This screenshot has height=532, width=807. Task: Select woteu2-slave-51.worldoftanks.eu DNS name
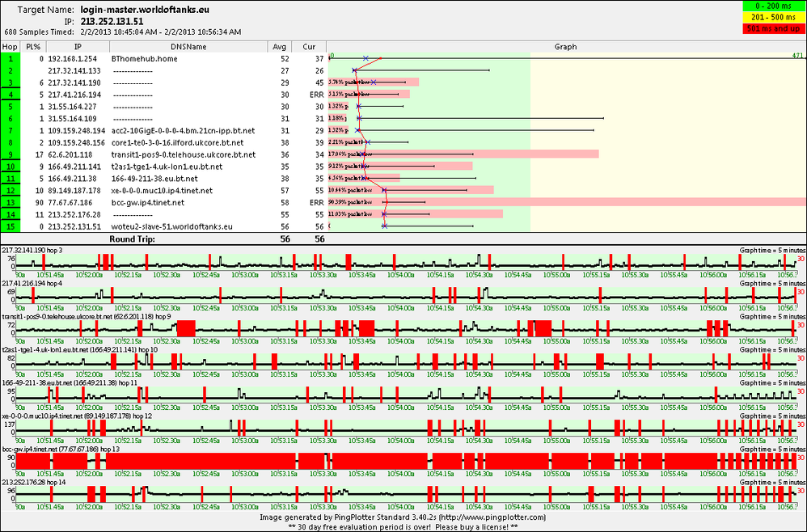172,226
